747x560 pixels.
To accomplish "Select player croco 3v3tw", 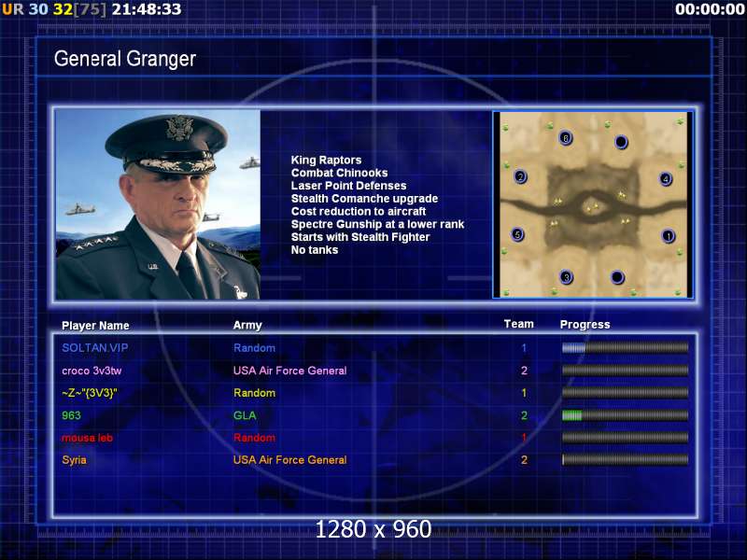I will 92,371.
